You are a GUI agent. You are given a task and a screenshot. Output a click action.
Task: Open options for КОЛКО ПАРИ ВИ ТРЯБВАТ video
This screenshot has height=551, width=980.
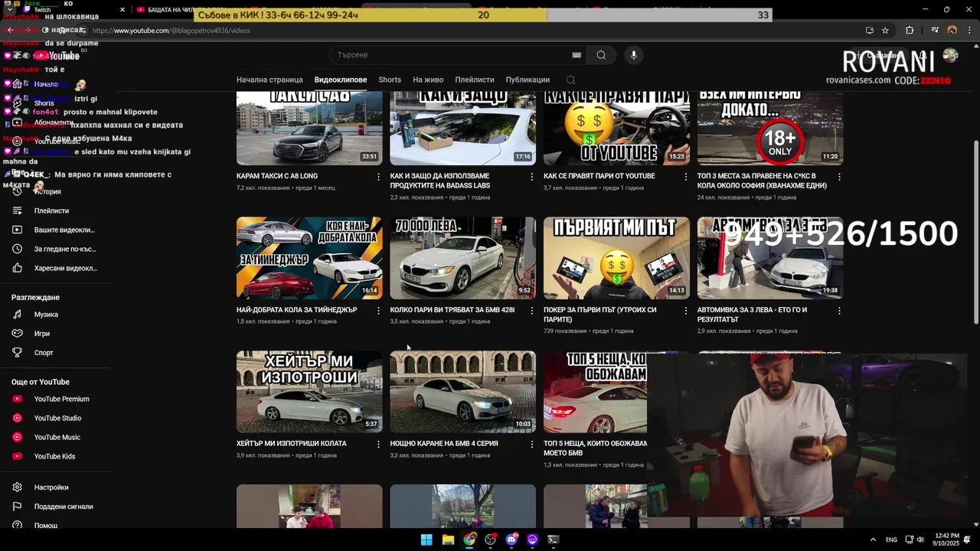[532, 311]
